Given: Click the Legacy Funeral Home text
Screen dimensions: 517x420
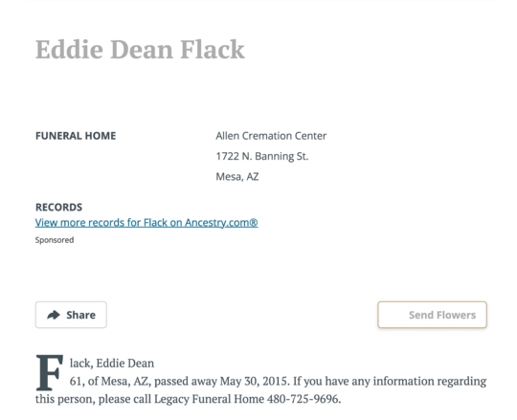Looking at the screenshot, I should [209, 399].
